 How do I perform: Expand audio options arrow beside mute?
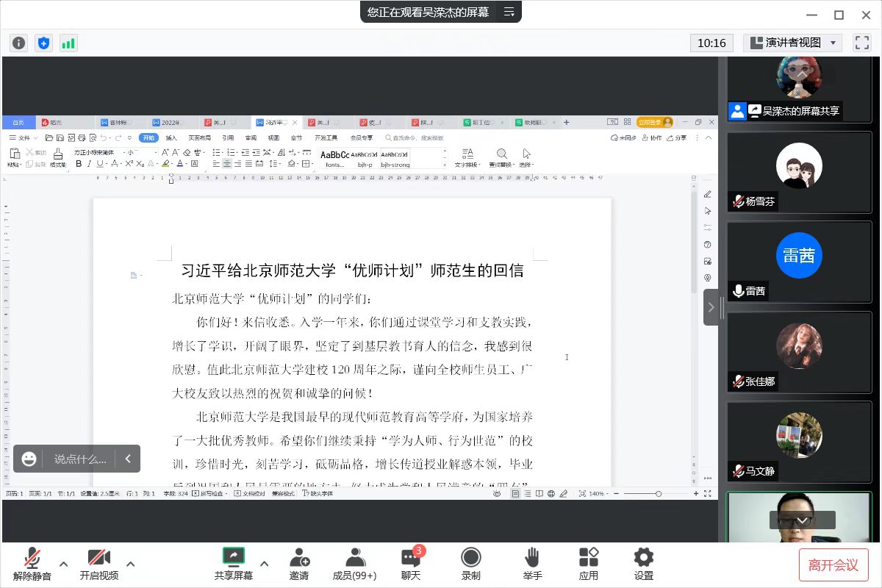pos(64,564)
